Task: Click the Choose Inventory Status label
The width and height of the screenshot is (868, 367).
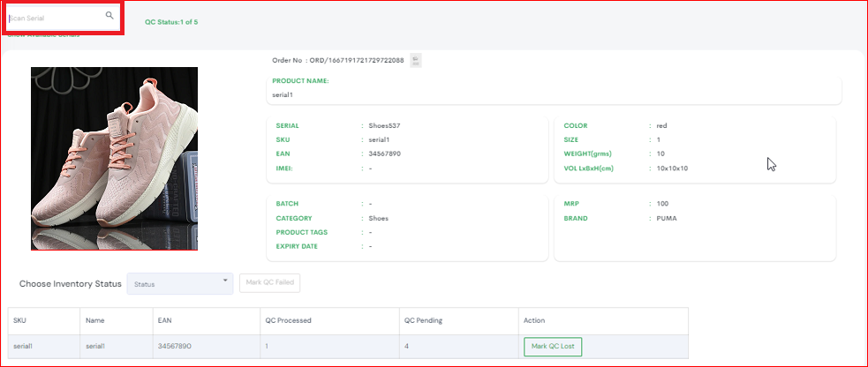Action: (71, 283)
